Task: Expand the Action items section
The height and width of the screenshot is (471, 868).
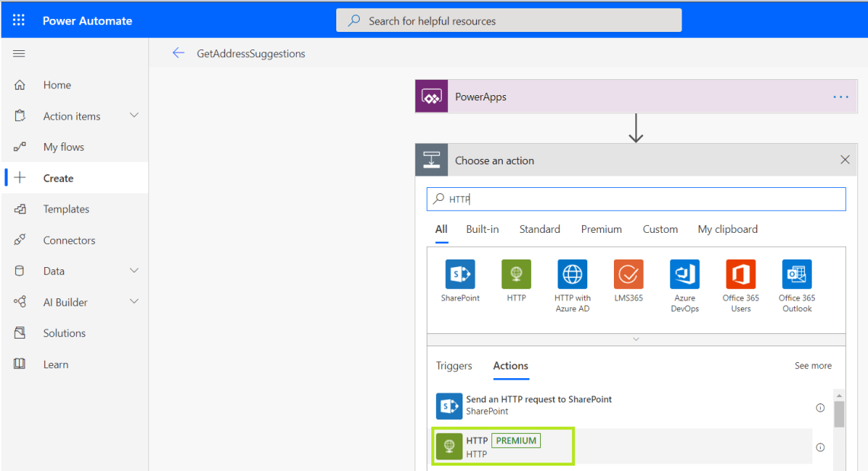Action: coord(136,116)
